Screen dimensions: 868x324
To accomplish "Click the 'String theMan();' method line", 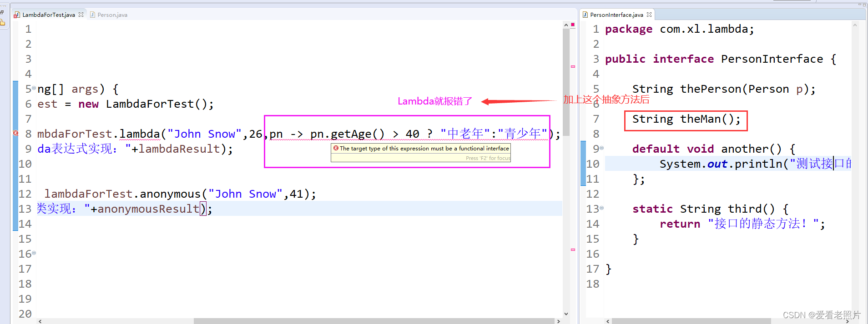I will click(x=686, y=119).
